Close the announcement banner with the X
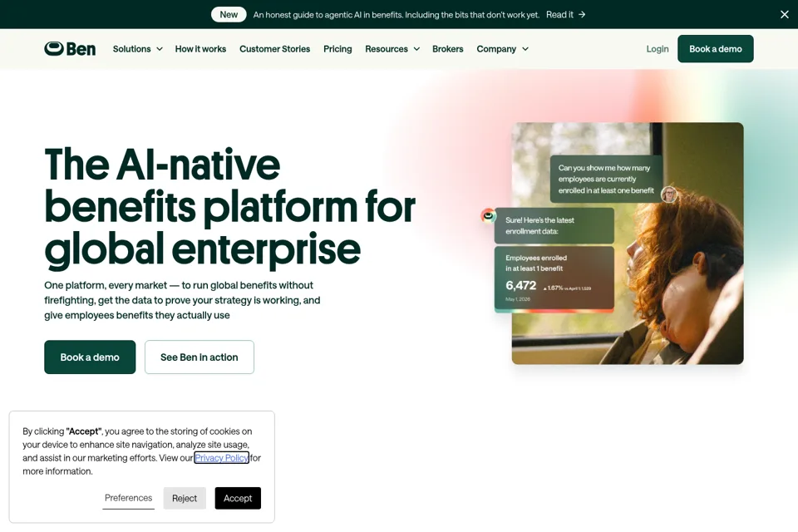 [784, 14]
